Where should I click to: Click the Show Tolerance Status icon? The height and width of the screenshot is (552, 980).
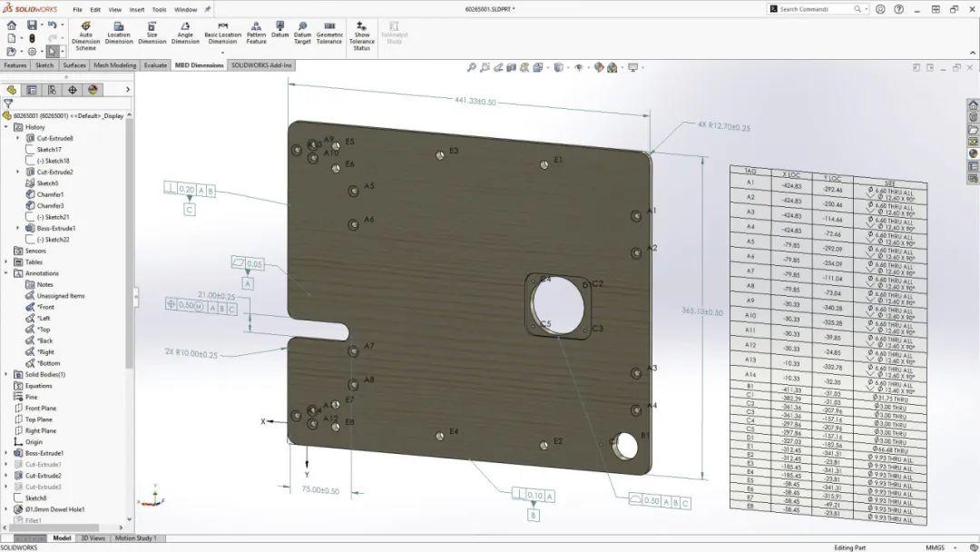click(x=361, y=34)
